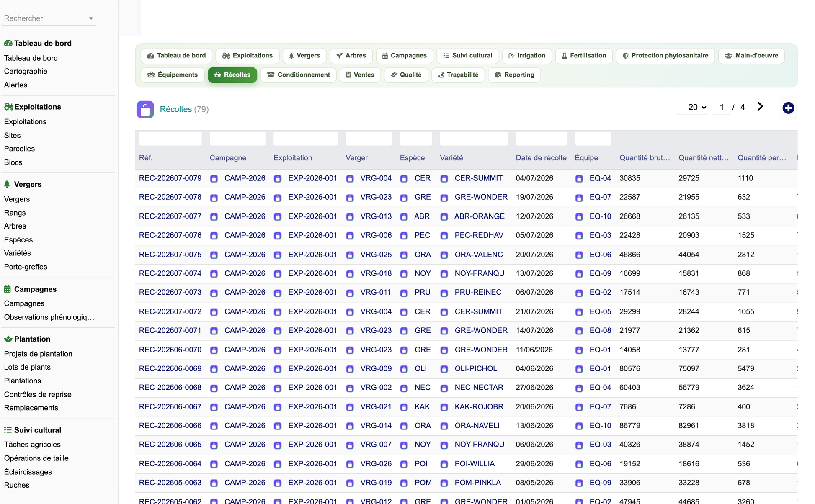Click the Récoltes purple bag icon

tap(145, 109)
